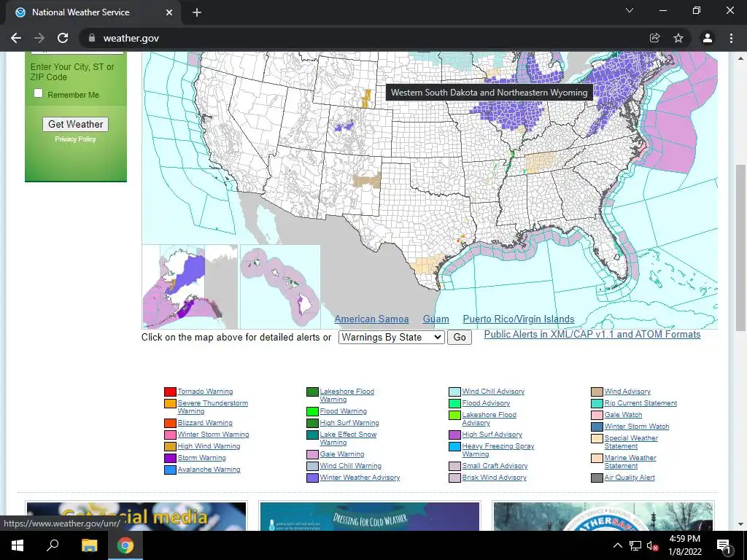Screen dimensions: 747x560
Task: Click the weather.gov address bar
Action: 362,38
